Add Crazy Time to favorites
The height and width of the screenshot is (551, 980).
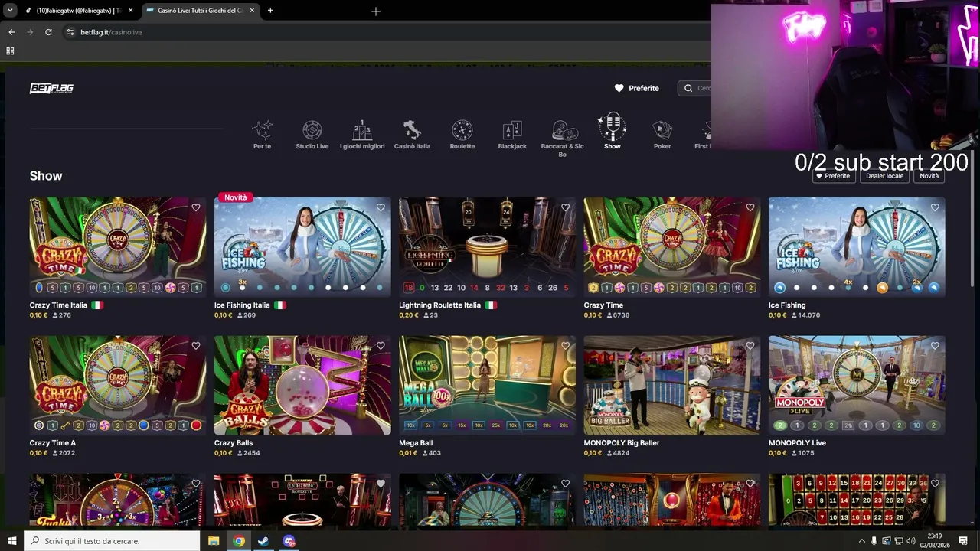click(x=750, y=207)
